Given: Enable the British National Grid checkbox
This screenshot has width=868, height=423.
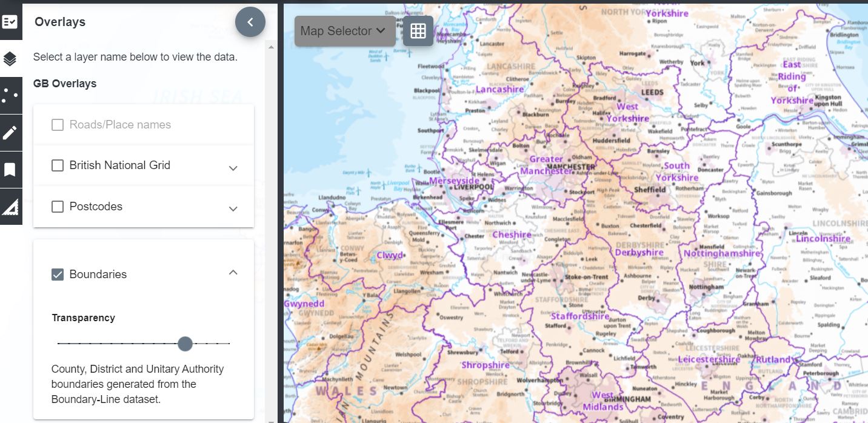Looking at the screenshot, I should 58,165.
